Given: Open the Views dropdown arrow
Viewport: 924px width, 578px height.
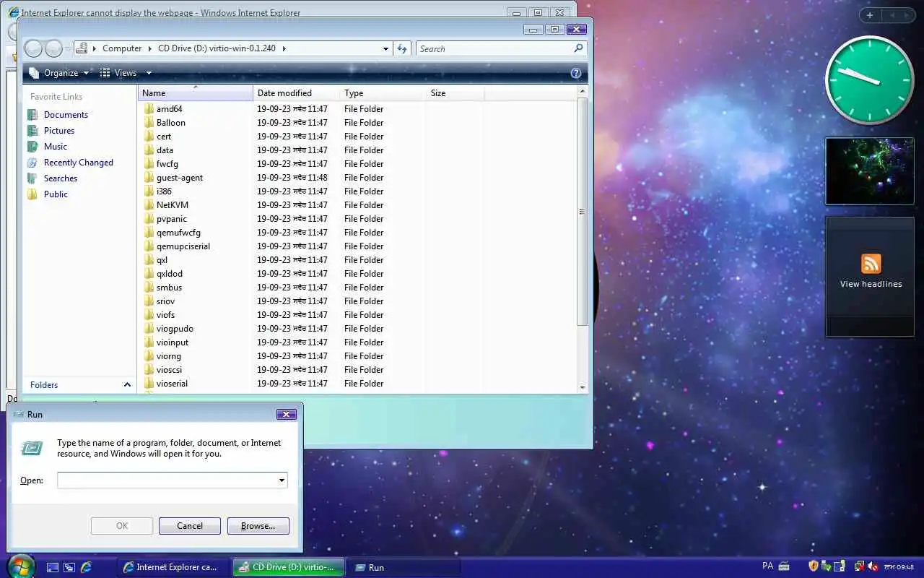Looking at the screenshot, I should click(149, 73).
